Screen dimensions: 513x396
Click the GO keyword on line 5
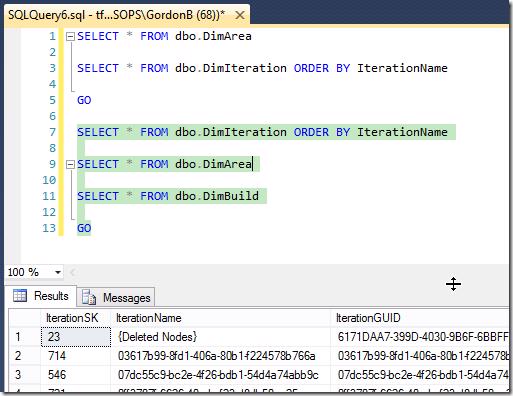click(84, 100)
